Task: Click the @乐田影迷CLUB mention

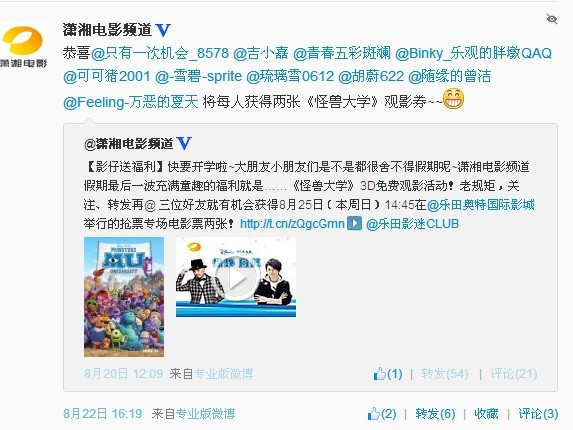Action: tap(412, 224)
